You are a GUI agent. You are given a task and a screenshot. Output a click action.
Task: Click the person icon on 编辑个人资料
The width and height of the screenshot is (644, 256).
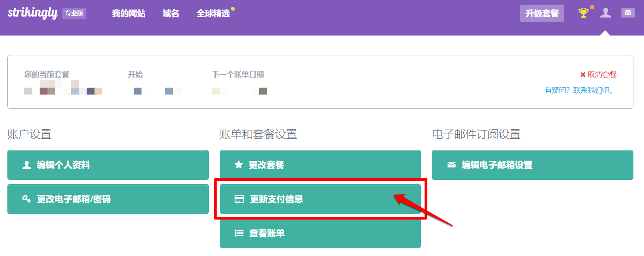click(x=27, y=165)
